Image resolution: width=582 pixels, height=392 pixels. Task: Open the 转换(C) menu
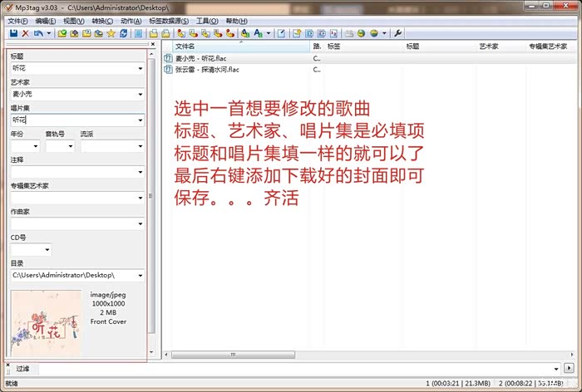[x=103, y=21]
